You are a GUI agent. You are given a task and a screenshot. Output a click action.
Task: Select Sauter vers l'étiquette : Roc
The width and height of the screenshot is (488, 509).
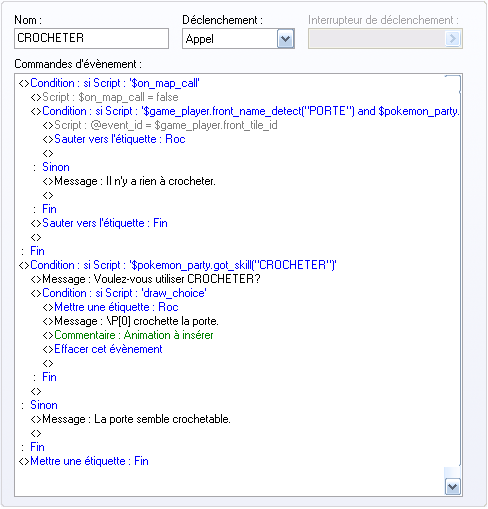114,139
